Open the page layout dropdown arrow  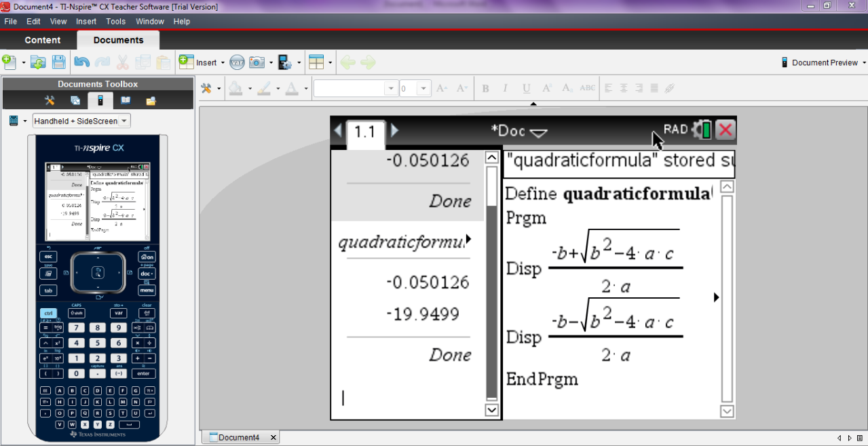331,63
